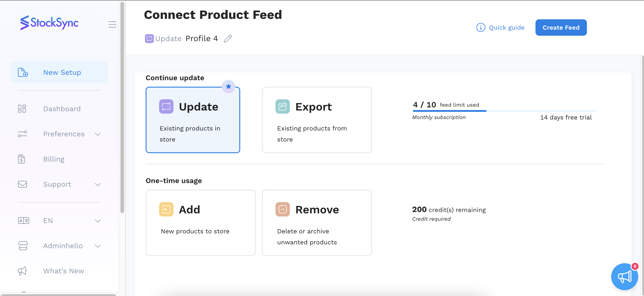Select the Export feed type card
This screenshot has height=296, width=644.
pos(317,120)
